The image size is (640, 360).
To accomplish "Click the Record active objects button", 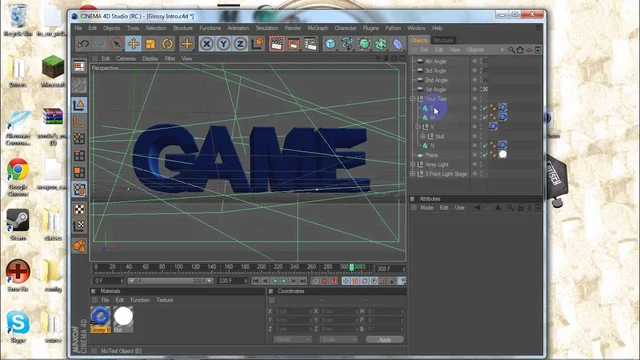I will point(315,281).
